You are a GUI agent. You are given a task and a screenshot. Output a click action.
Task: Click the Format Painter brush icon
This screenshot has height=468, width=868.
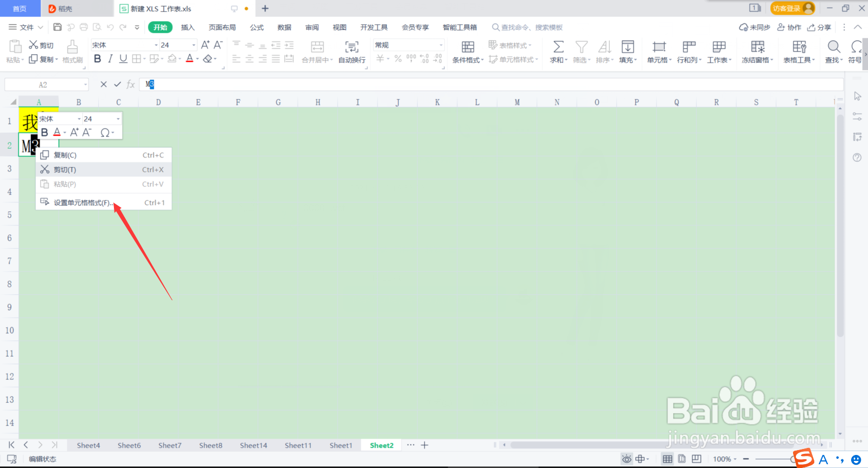72,47
